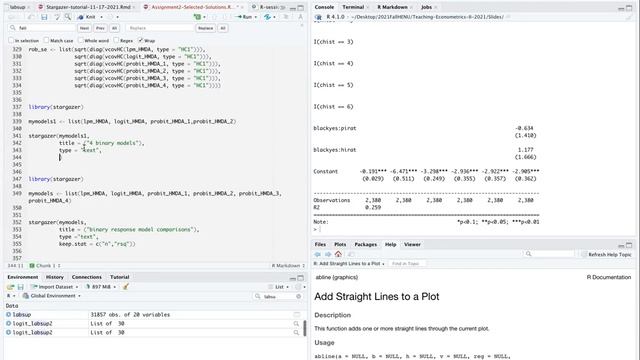640x360 pixels.
Task: Focus the environment search field
Action: tap(278, 296)
